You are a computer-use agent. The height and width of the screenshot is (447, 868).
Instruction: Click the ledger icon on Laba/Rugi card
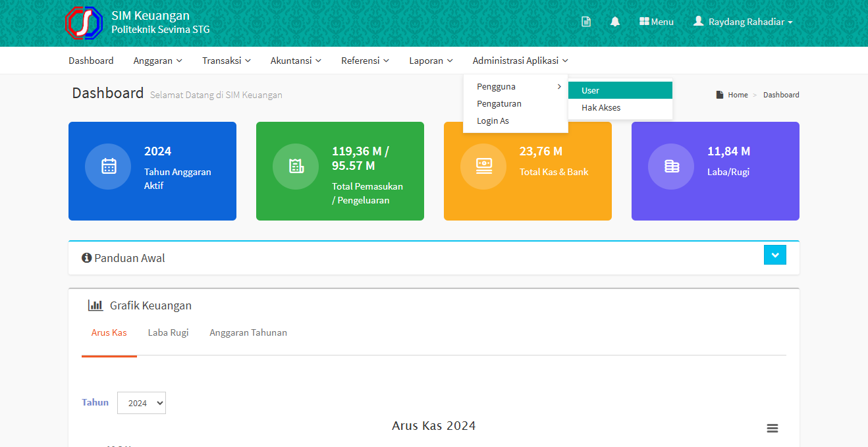pos(672,166)
